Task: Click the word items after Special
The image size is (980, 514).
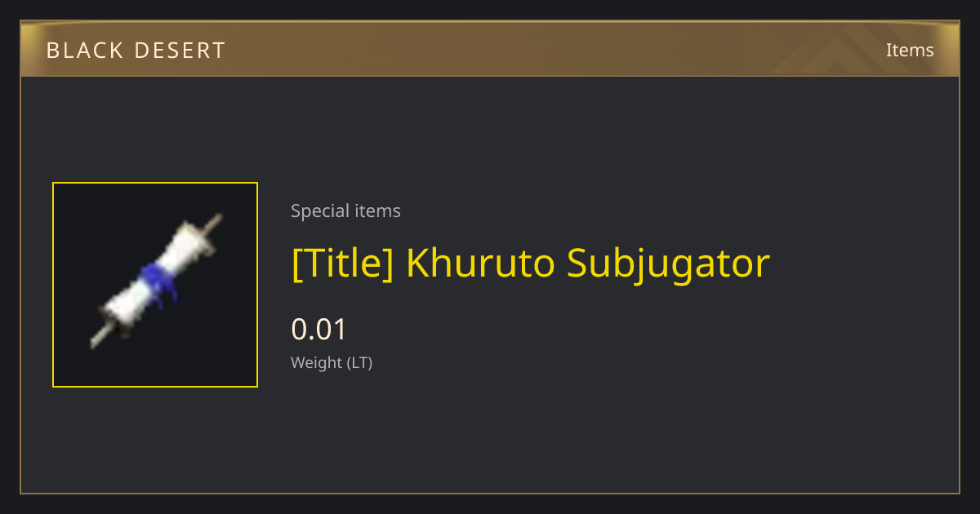Action: coord(377,211)
